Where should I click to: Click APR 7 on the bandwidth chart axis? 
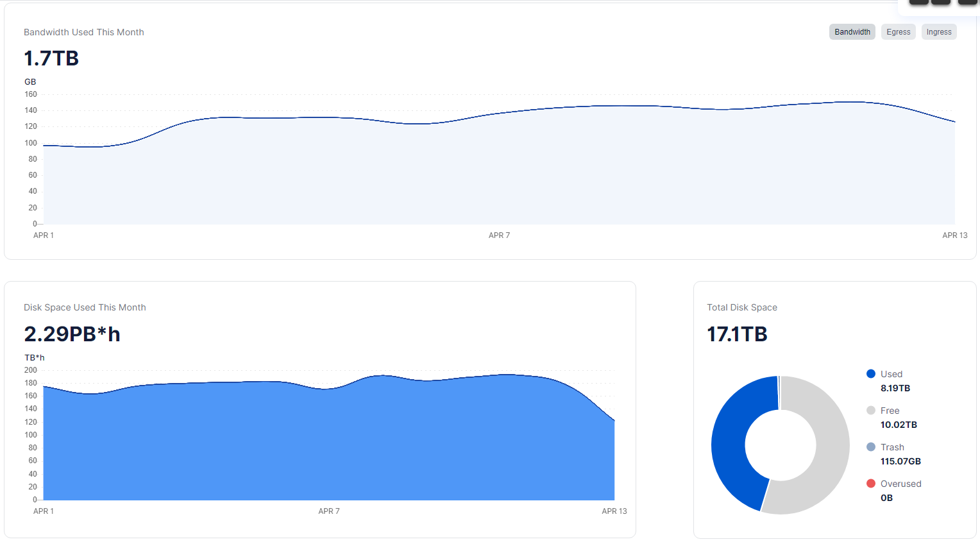click(x=499, y=235)
